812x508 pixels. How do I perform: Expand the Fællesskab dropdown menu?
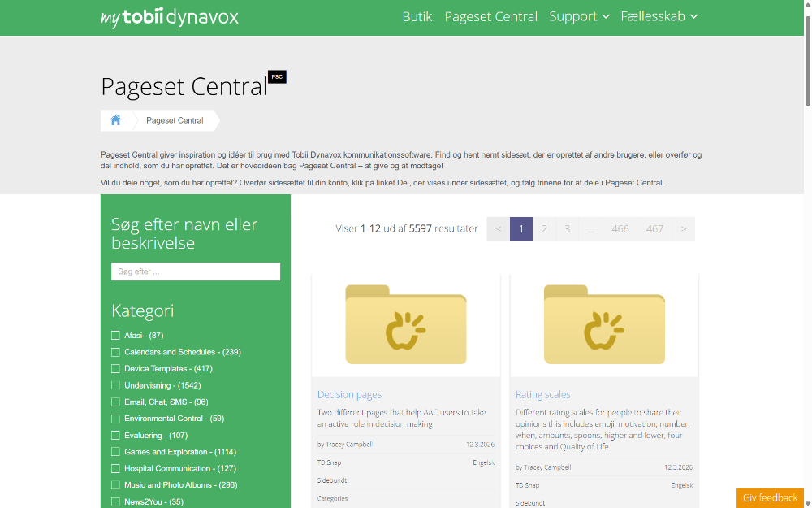[659, 16]
